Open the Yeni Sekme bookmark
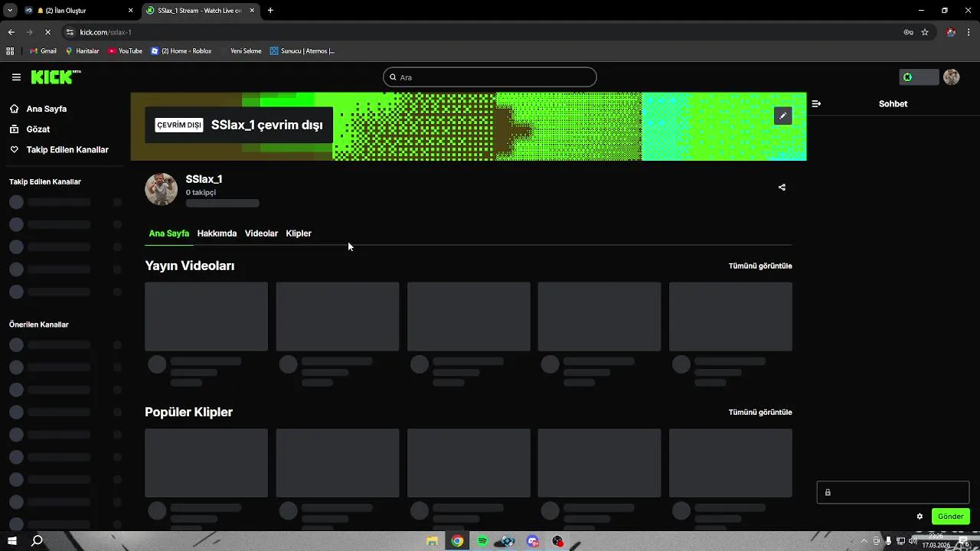 [240, 51]
